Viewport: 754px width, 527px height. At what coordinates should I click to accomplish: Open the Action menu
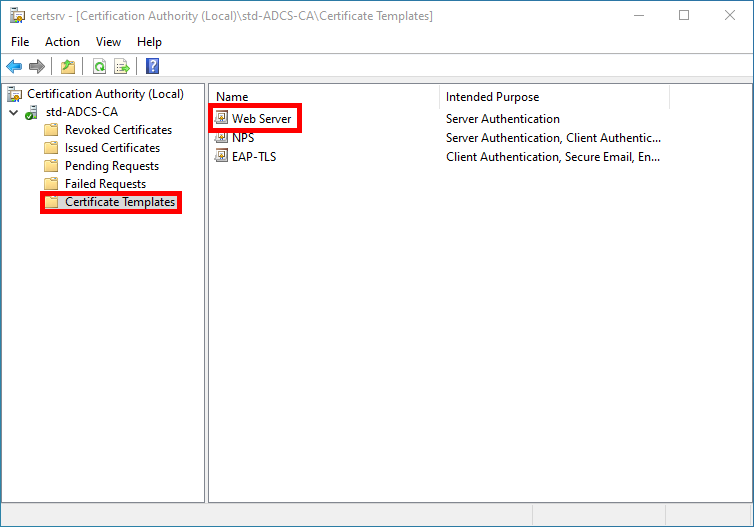click(63, 42)
